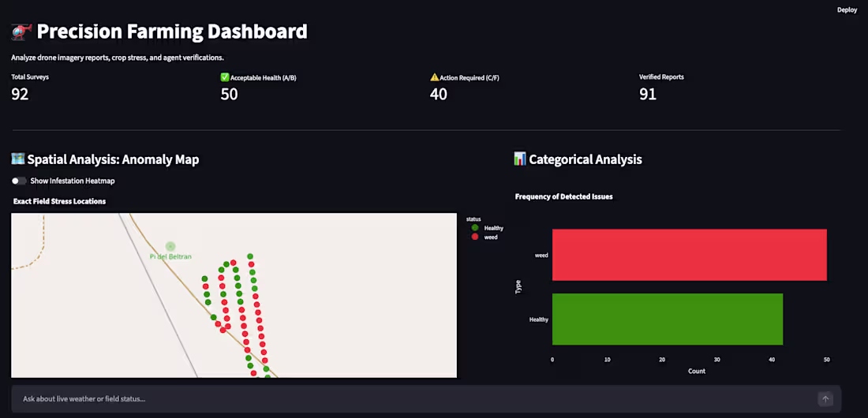Click the Healthy legend entry in map
This screenshot has width=868, height=418.
tap(487, 228)
